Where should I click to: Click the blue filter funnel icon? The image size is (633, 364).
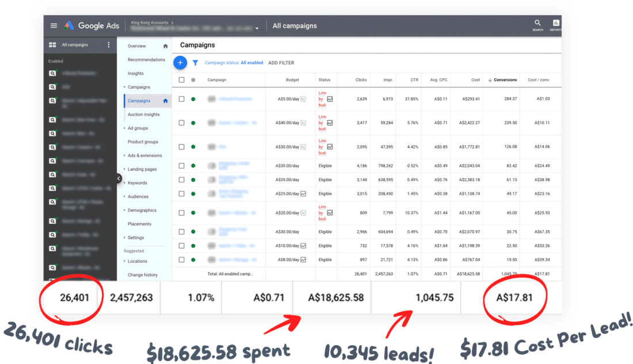click(x=195, y=63)
